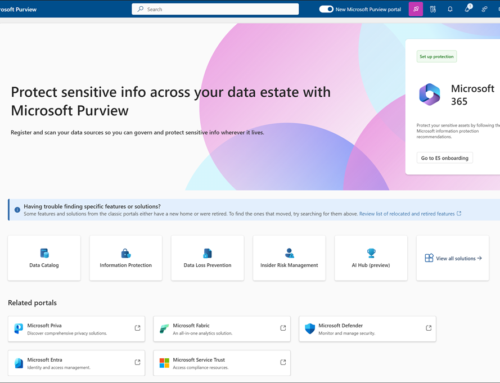Click the Microsoft 365 logo

pos(430,94)
